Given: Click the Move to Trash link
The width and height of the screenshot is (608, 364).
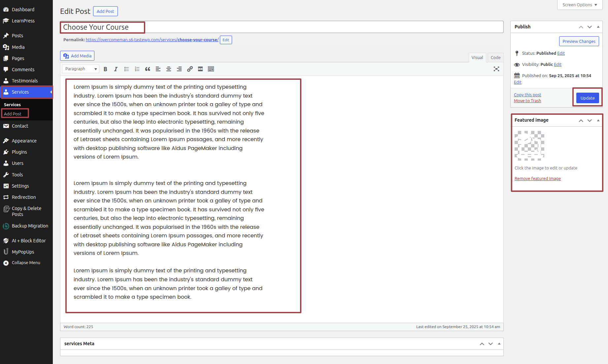Looking at the screenshot, I should 527,101.
